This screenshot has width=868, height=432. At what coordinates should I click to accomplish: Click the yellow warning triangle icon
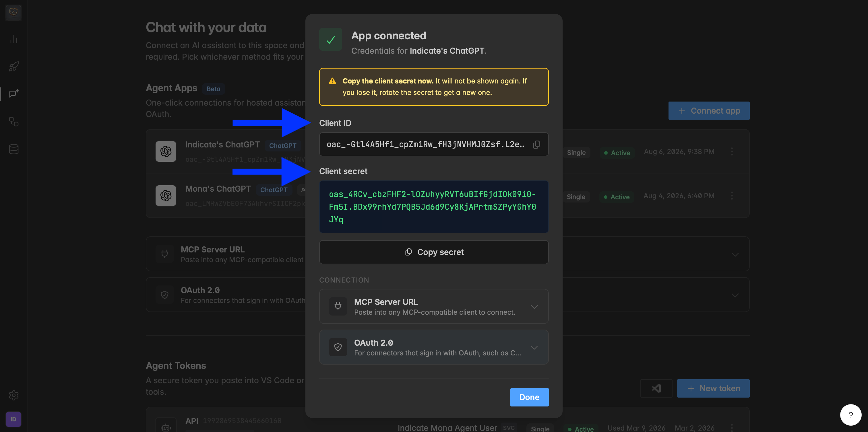tap(332, 81)
